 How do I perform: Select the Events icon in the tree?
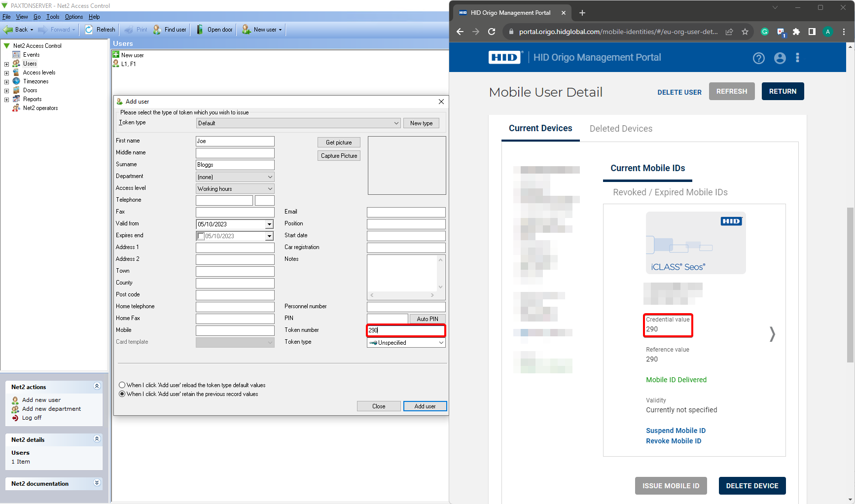pos(16,55)
